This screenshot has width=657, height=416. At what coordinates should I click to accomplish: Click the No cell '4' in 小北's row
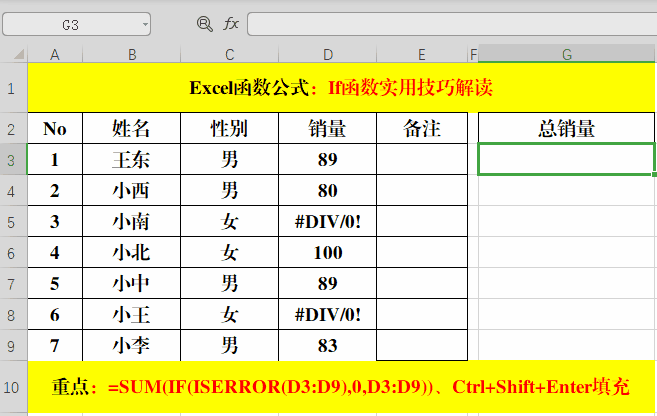(x=55, y=253)
